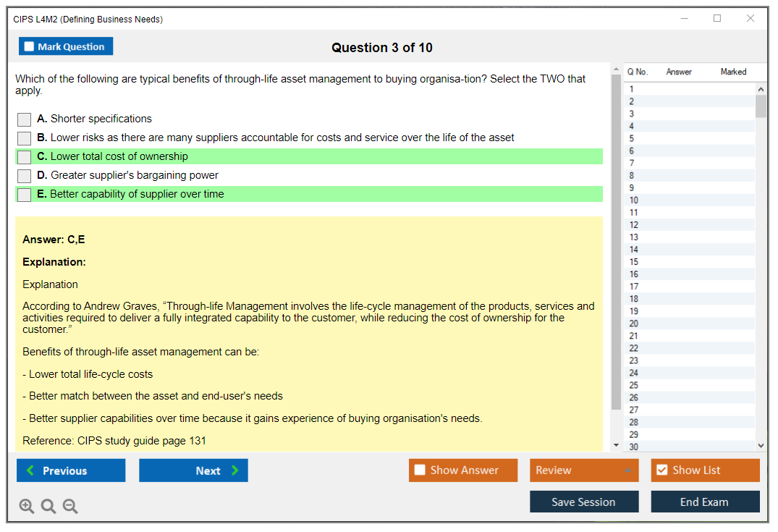Image resolution: width=778 pixels, height=532 pixels.
Task: Click explanation pane scroll down arrow
Action: [x=616, y=445]
